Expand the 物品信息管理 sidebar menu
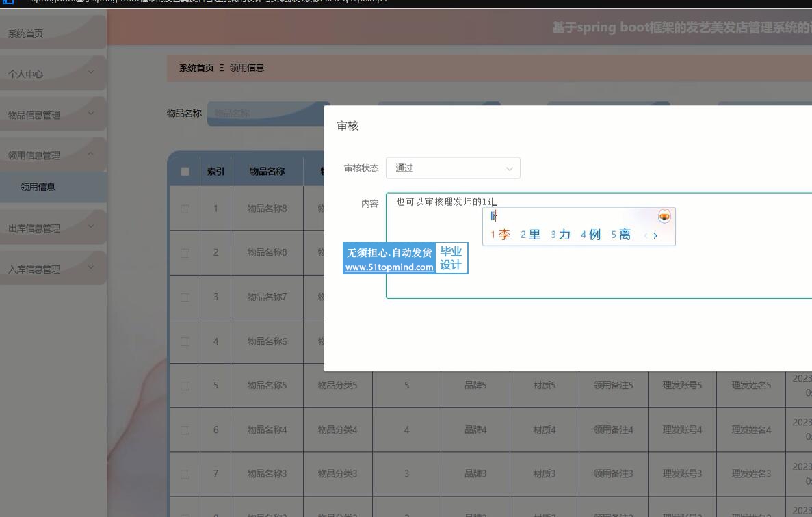 (53, 115)
